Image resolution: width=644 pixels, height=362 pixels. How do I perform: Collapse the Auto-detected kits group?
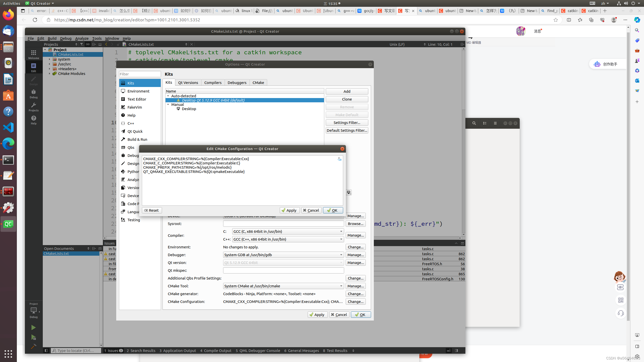pos(168,96)
